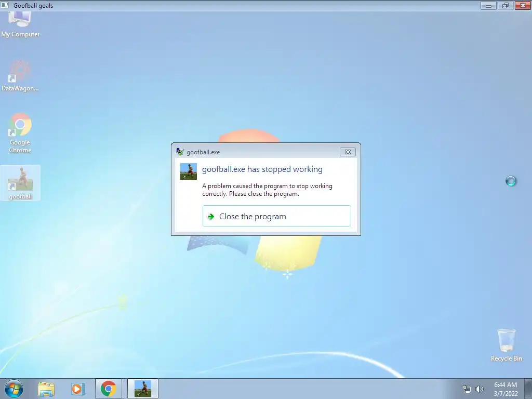Close the Goofball goals window

tap(523, 5)
